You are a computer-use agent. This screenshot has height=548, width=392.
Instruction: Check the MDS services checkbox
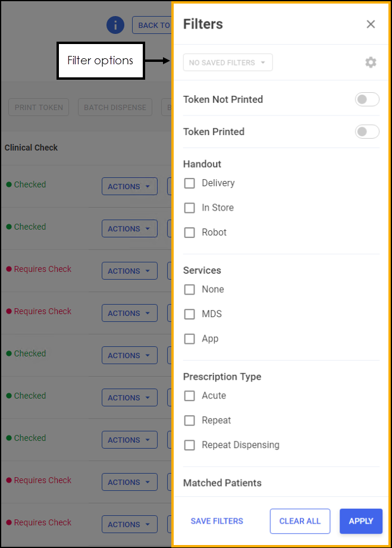190,314
